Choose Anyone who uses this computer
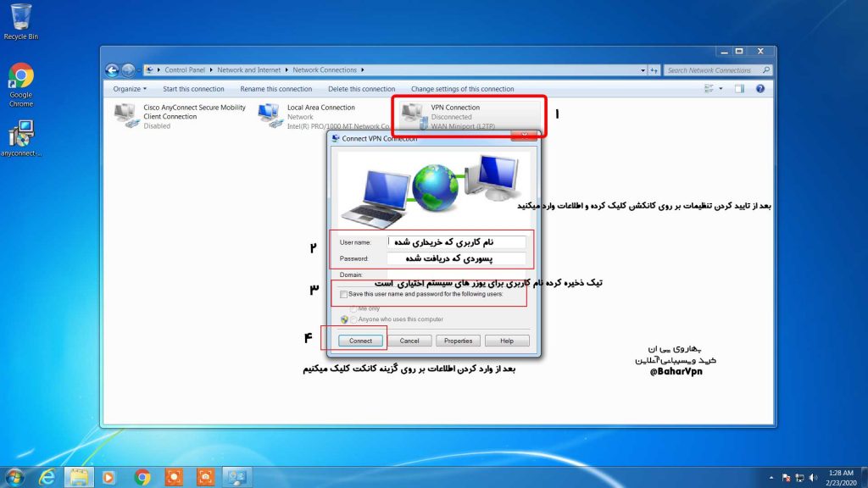 click(x=353, y=319)
